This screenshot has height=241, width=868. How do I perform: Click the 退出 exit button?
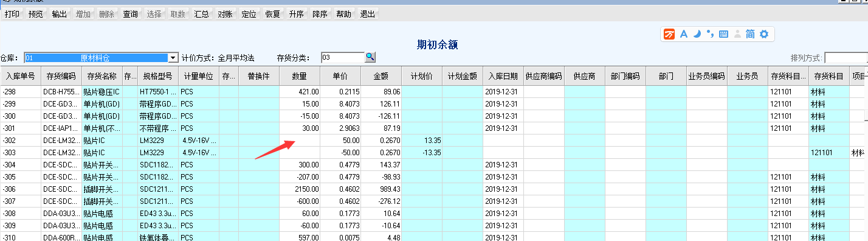click(367, 14)
